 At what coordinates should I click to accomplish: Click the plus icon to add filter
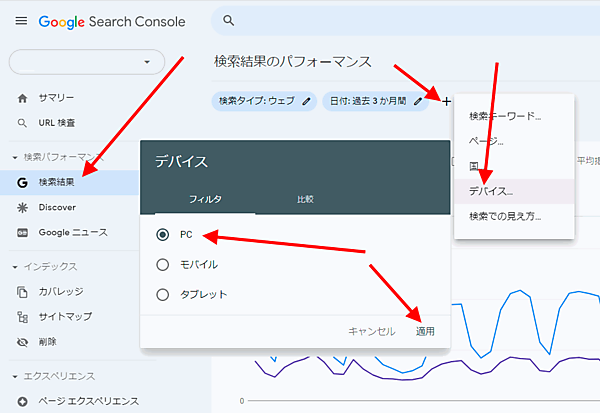tap(446, 101)
